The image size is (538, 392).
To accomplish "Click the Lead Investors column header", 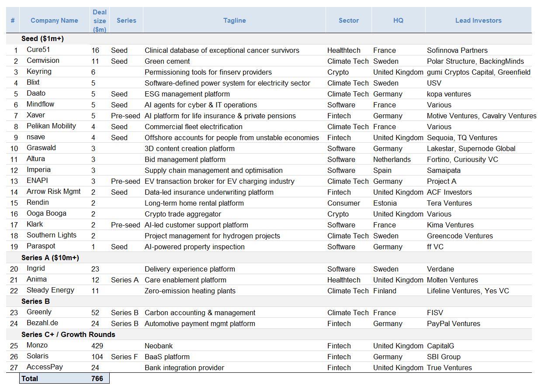I will (478, 21).
